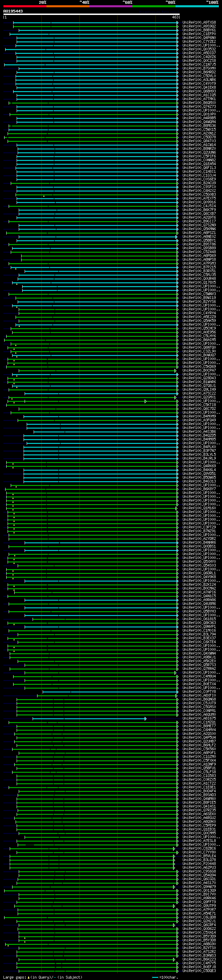Image resolution: width=222 pixels, height=980 pixels.
Task: Click UniRef100_Q1EB31 label
Action: pos(199,829)
